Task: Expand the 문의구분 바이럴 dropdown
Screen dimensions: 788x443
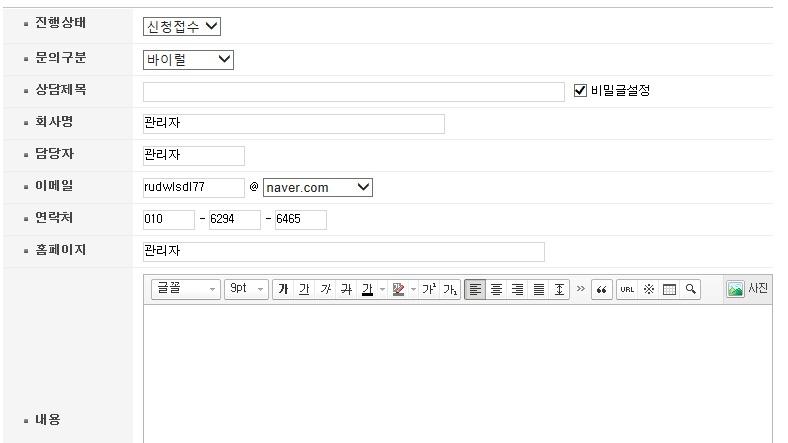Action: [x=189, y=59]
